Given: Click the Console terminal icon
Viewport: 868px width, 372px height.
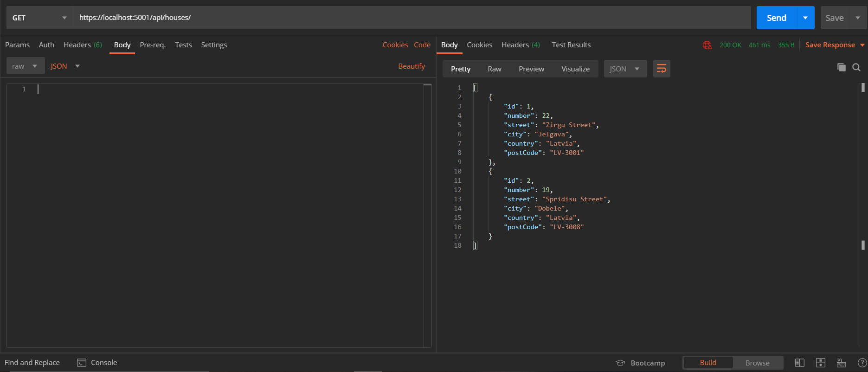Looking at the screenshot, I should (x=82, y=363).
